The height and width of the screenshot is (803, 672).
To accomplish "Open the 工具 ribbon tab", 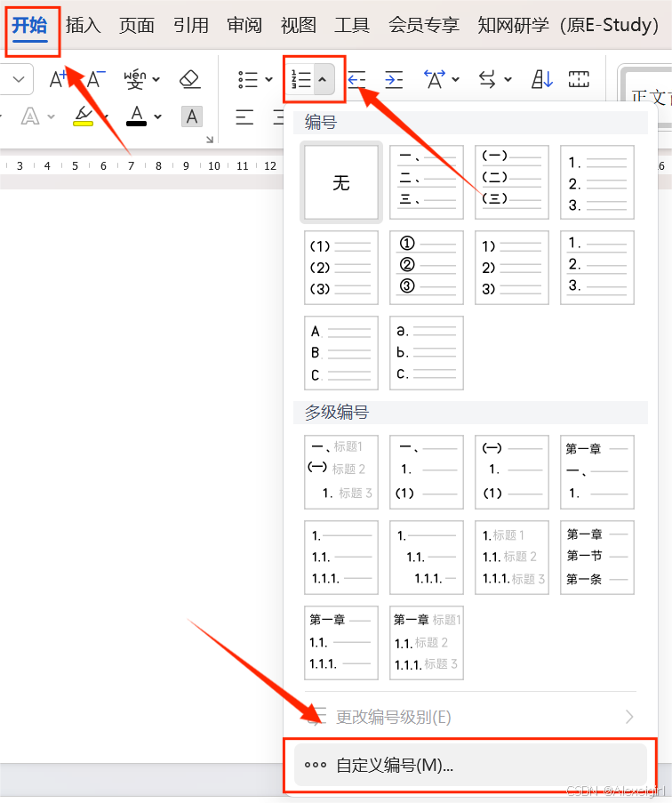I will [352, 25].
